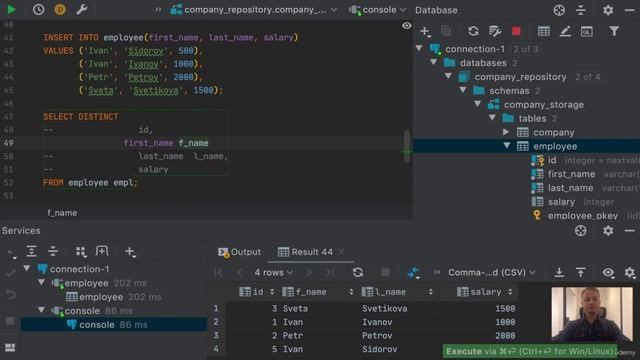The height and width of the screenshot is (360, 640).
Task: Collapse the employee table node
Action: click(507, 146)
